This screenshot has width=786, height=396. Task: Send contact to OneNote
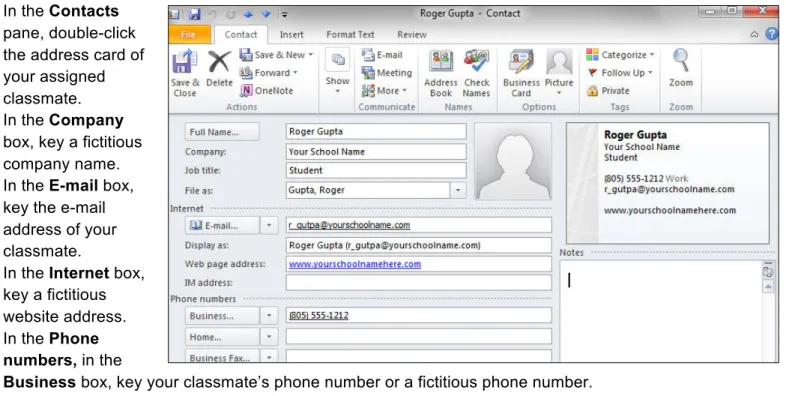pyautogui.click(x=267, y=91)
